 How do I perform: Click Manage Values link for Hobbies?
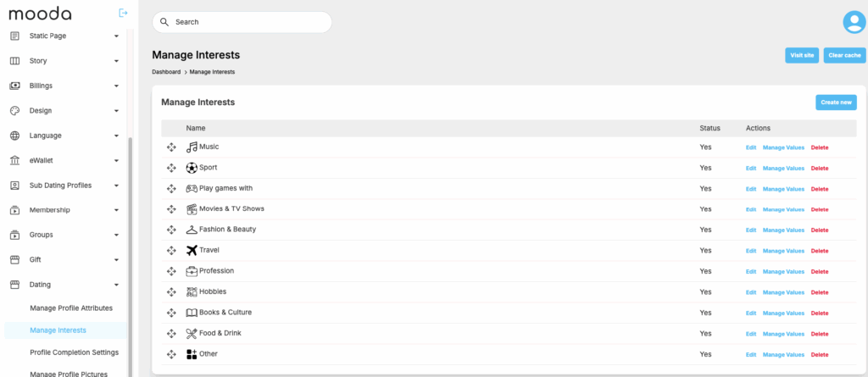783,292
